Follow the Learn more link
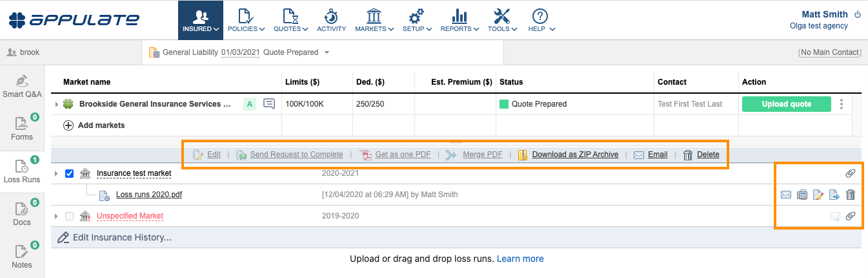 520,259
